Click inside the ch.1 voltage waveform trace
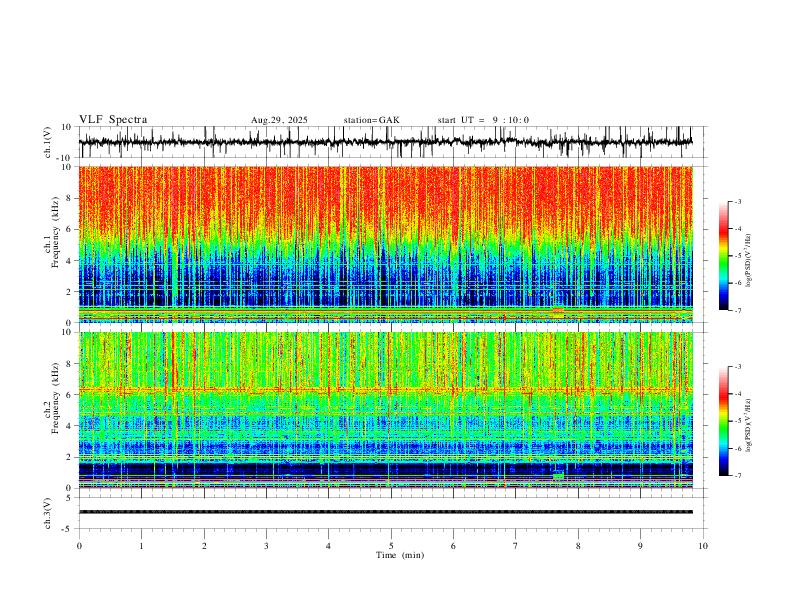Image resolution: width=792 pixels, height=612 pixels. [x=386, y=142]
